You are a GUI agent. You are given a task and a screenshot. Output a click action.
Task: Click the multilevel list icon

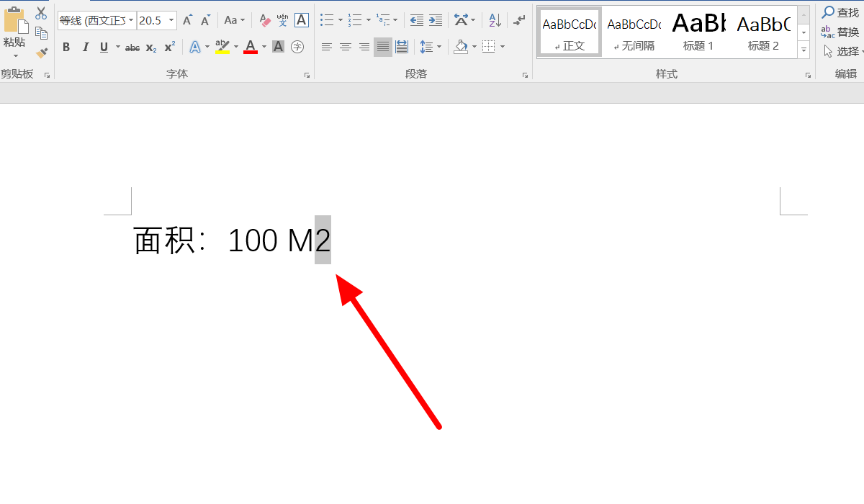tap(382, 20)
